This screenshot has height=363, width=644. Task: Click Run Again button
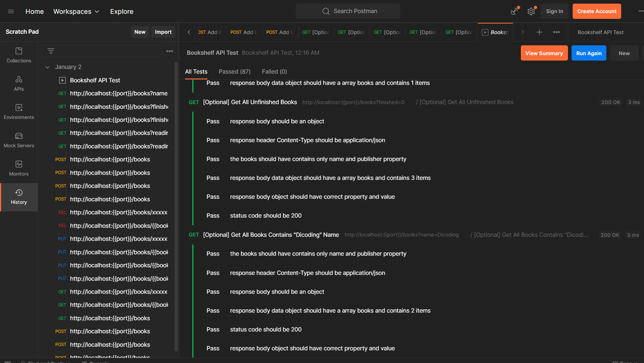[x=589, y=53]
